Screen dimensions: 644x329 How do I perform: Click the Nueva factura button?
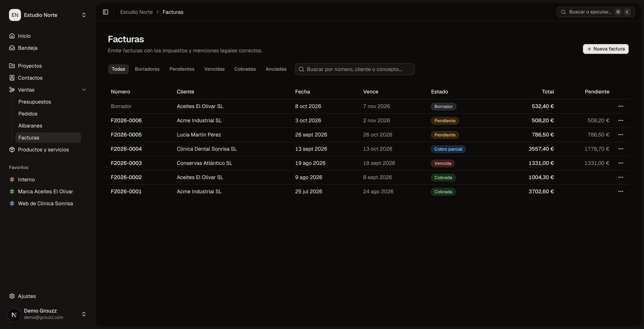click(x=605, y=49)
